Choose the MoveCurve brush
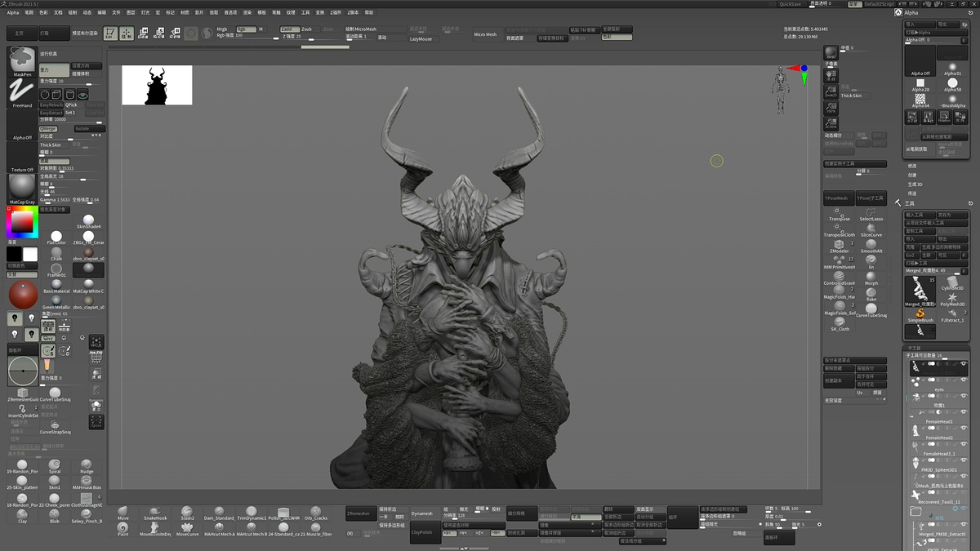Screen dimensions: 980x551 (x=187, y=529)
